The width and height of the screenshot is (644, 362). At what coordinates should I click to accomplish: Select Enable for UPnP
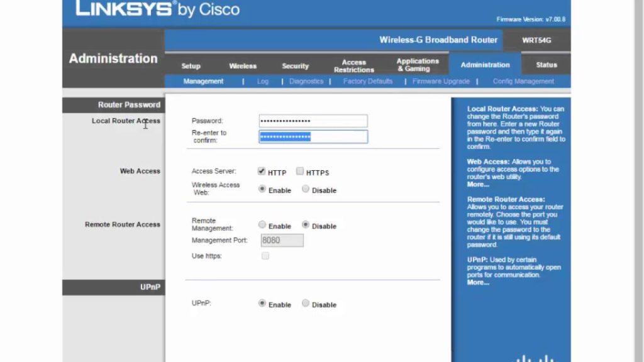pos(262,304)
